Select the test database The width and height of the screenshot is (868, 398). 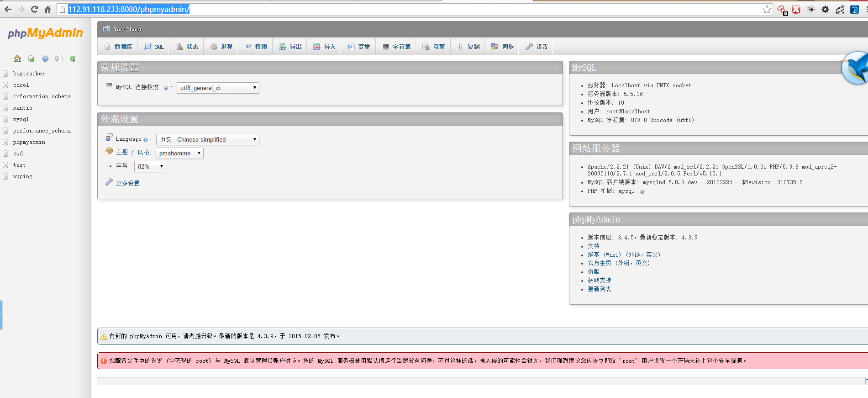pos(19,165)
